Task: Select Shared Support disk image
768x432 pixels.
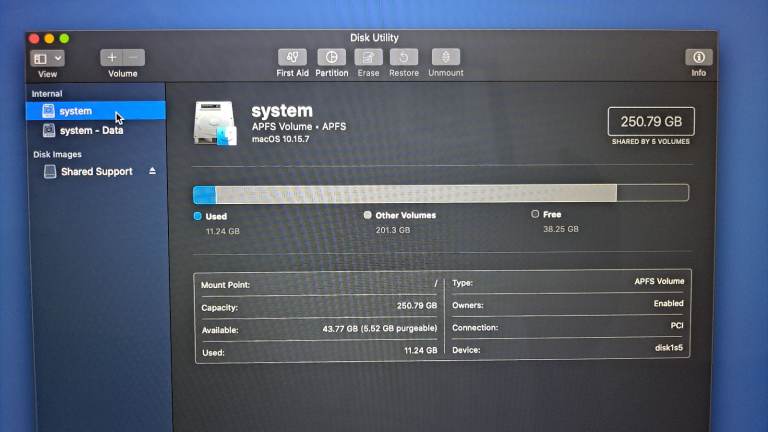Action: pyautogui.click(x=96, y=172)
